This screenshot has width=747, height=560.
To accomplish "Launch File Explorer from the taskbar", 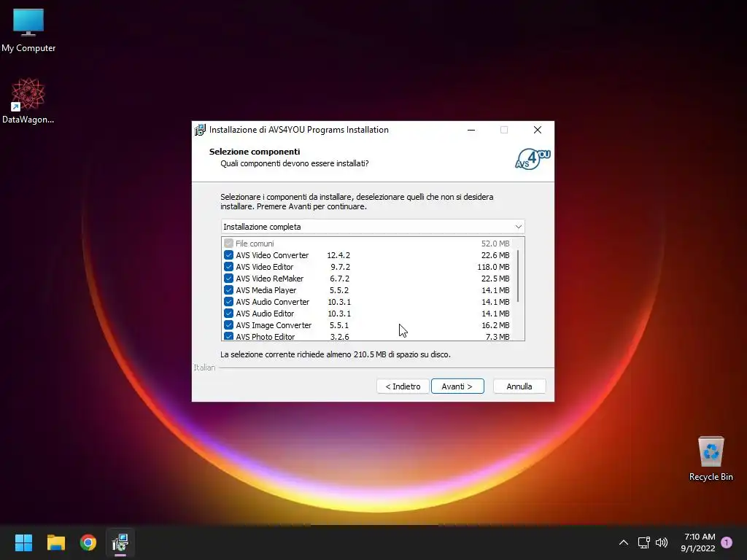I will (x=55, y=542).
